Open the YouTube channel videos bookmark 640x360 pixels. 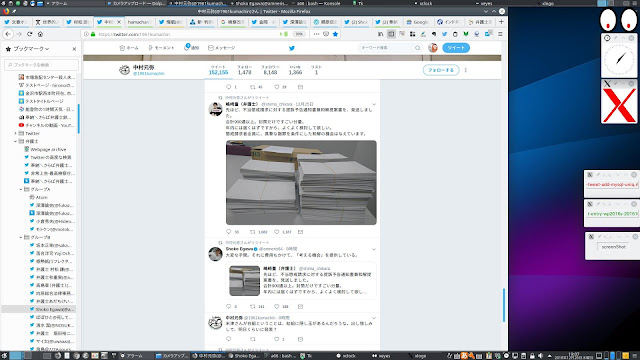tap(46, 125)
